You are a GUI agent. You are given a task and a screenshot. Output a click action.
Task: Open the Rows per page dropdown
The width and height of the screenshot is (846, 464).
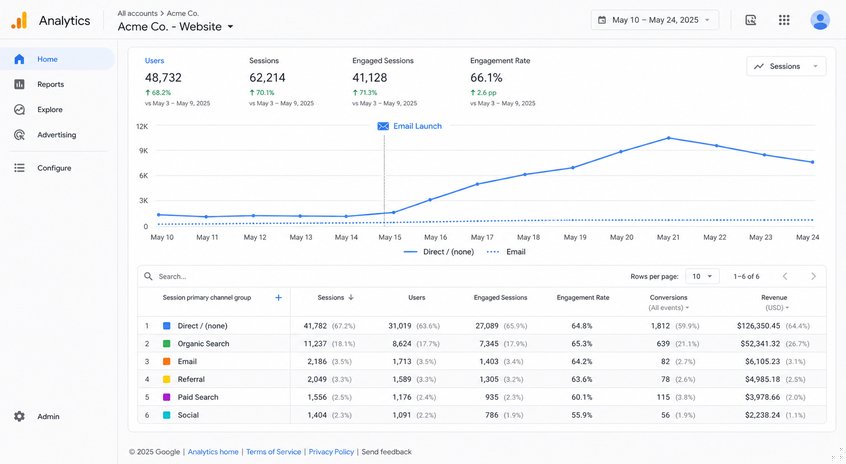coord(702,276)
